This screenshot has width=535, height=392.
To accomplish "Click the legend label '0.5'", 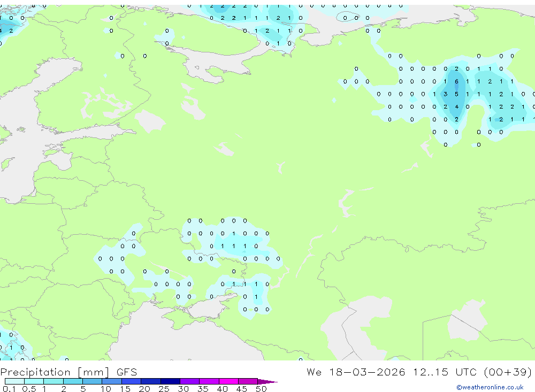I will pos(29,389).
